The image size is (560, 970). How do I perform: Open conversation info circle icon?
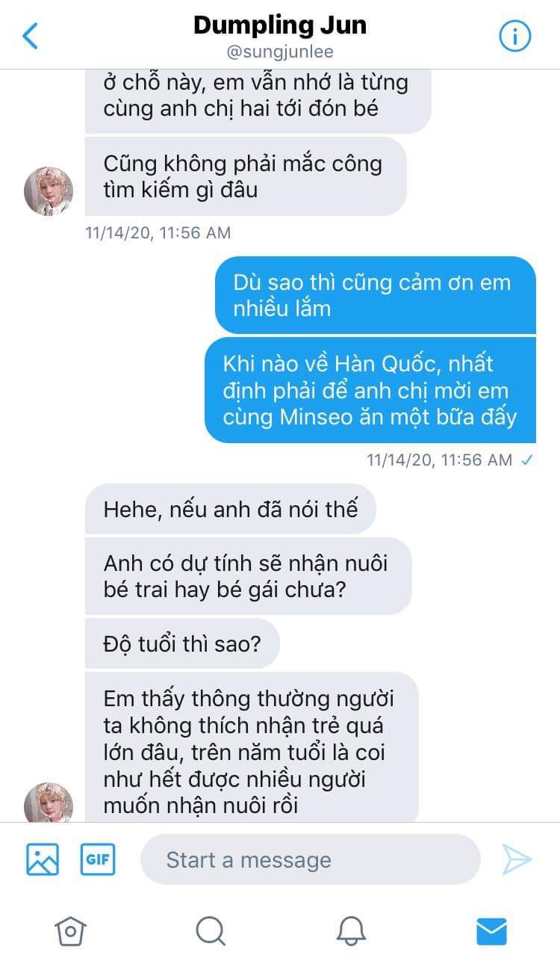click(x=514, y=35)
